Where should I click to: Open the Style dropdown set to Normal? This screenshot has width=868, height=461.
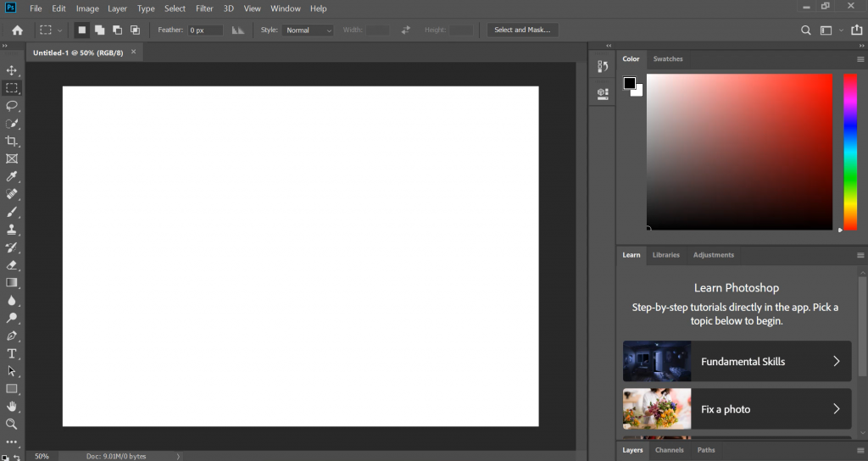pos(309,30)
